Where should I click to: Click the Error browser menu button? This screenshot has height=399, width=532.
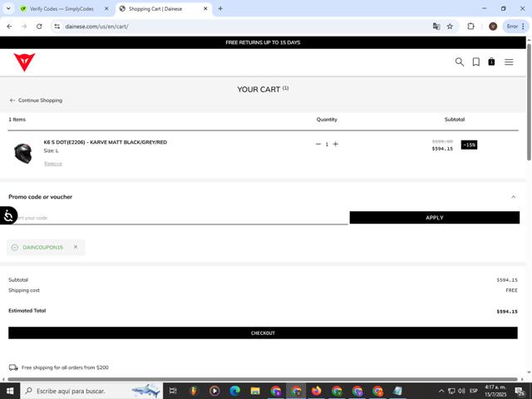click(515, 27)
